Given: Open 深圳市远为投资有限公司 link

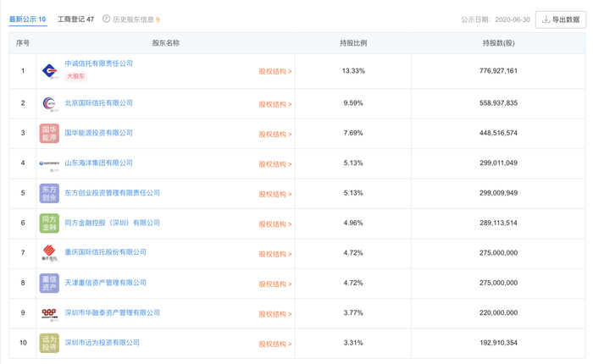Looking at the screenshot, I should click(x=103, y=343).
